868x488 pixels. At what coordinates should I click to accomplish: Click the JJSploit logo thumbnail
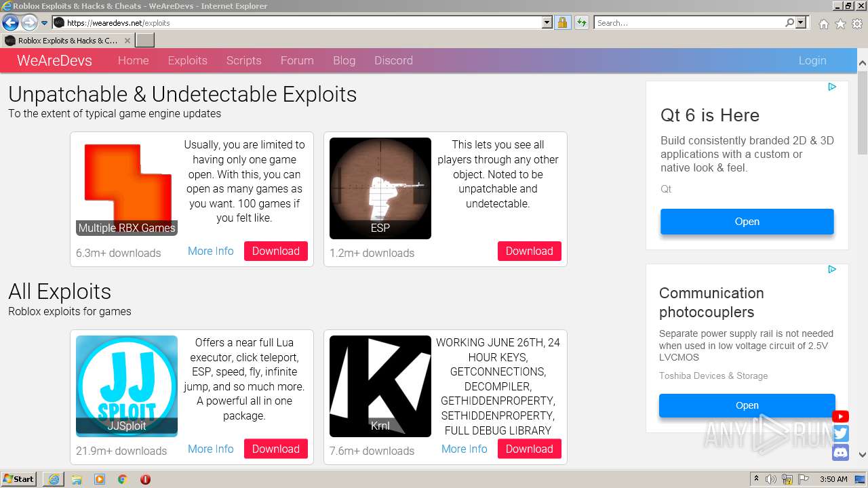coord(127,386)
